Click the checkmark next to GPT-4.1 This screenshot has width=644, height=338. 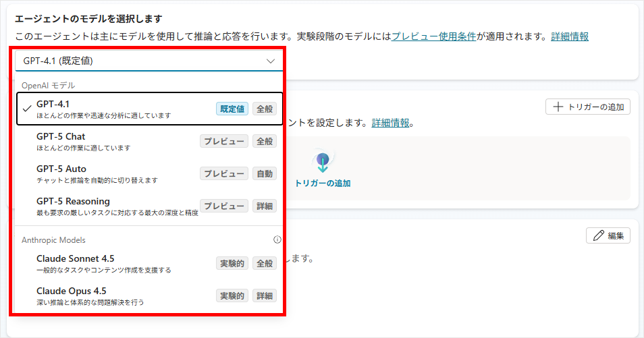26,109
